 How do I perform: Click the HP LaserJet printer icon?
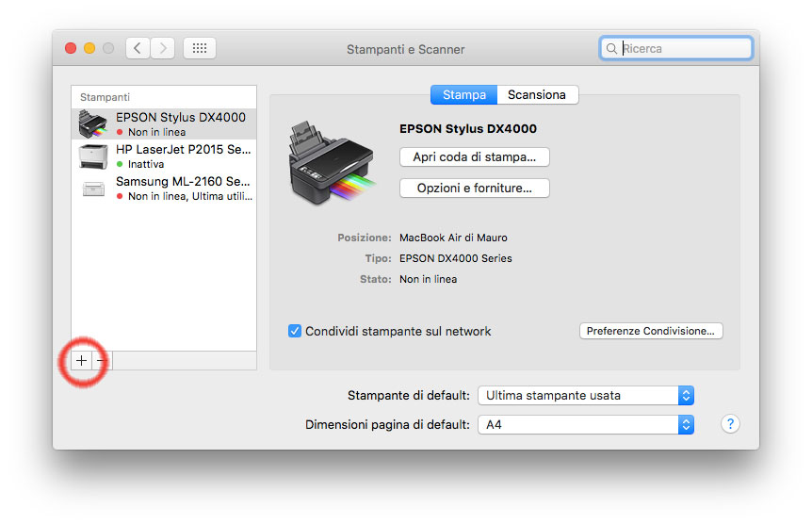tap(93, 156)
